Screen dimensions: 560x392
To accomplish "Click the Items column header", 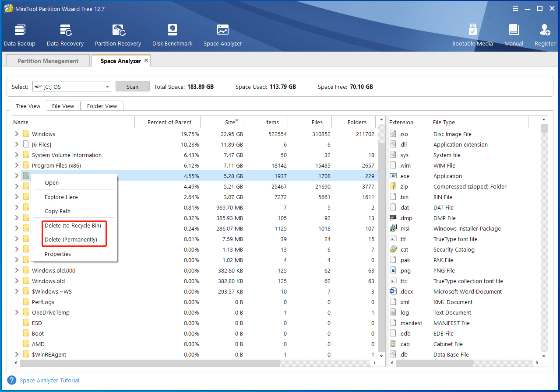I will [x=266, y=122].
